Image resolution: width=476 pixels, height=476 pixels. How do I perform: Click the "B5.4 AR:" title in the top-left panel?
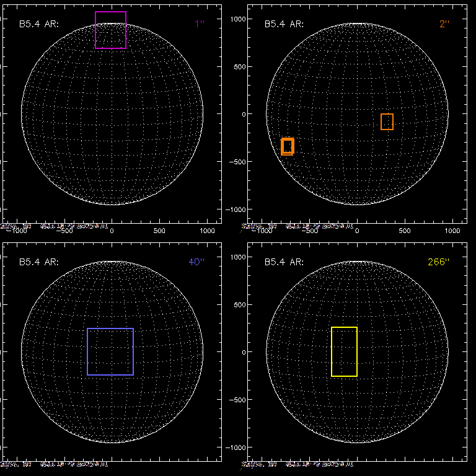point(38,24)
